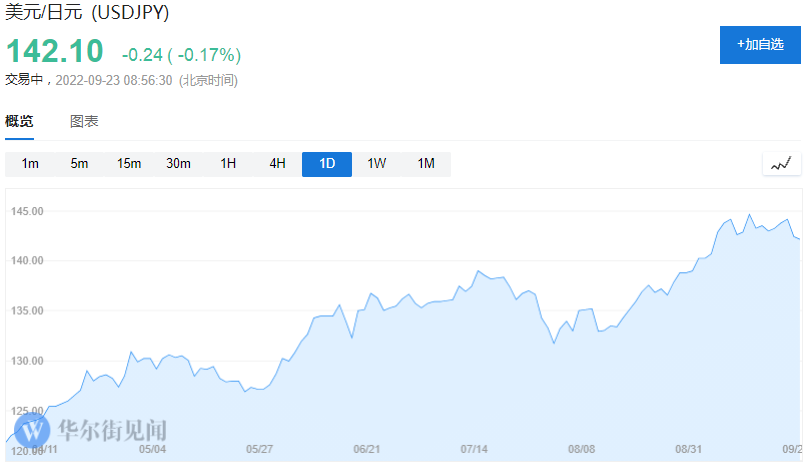
Task: Switch chart to 1H interval
Action: 228,164
